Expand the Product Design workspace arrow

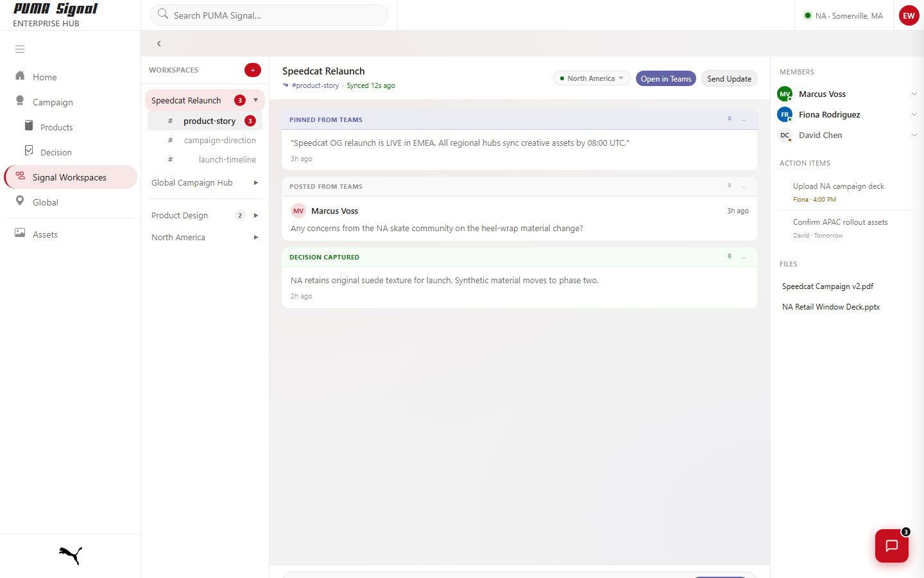point(256,216)
